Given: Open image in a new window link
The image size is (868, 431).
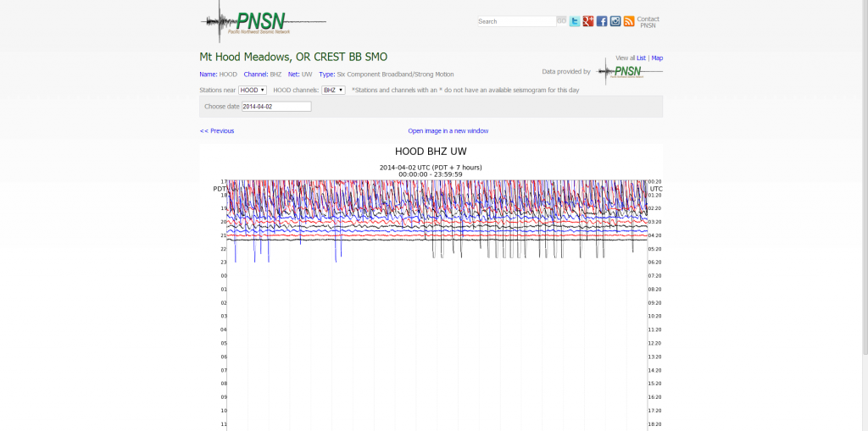Looking at the screenshot, I should pos(448,131).
